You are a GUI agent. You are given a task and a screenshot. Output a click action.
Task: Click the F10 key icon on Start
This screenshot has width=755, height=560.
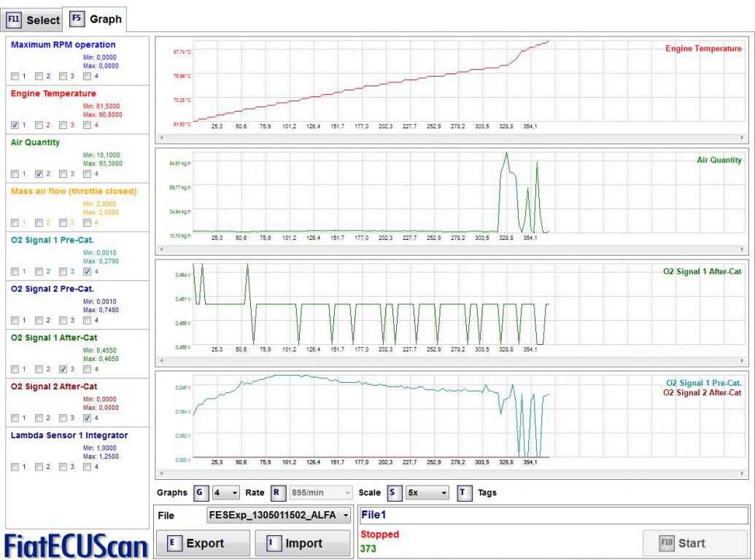point(667,543)
